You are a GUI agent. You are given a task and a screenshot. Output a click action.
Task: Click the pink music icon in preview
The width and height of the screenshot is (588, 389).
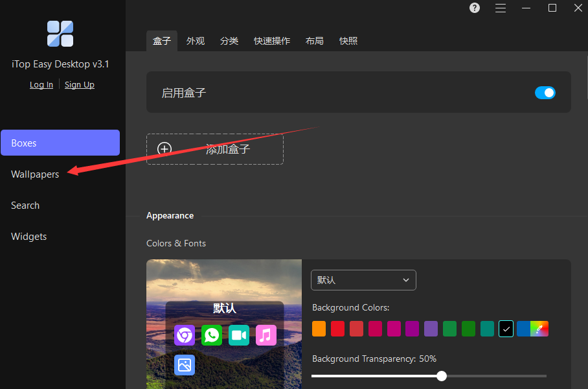click(266, 335)
